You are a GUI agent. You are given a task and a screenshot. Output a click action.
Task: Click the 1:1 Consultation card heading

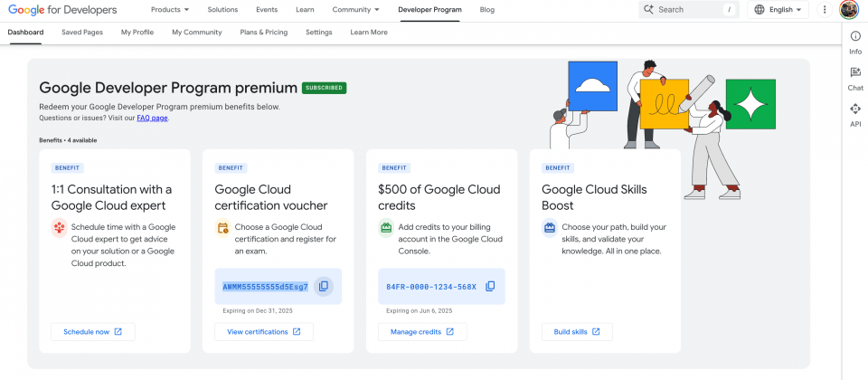coord(111,197)
